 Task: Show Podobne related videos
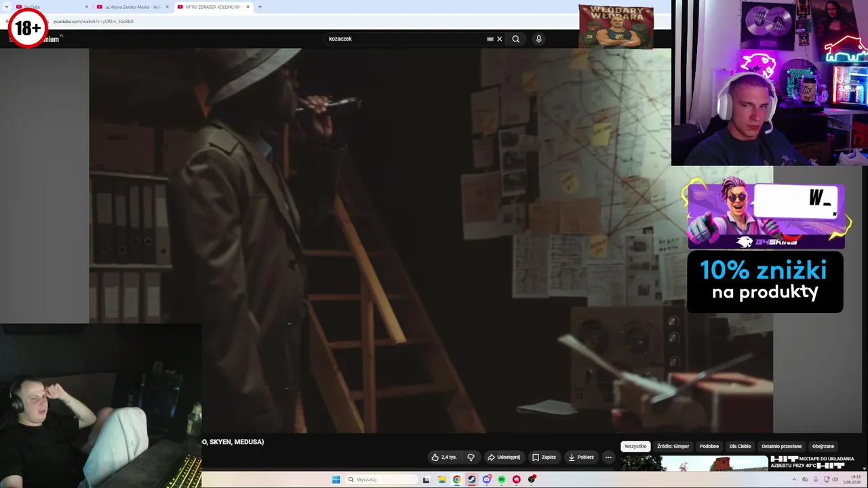point(709,447)
